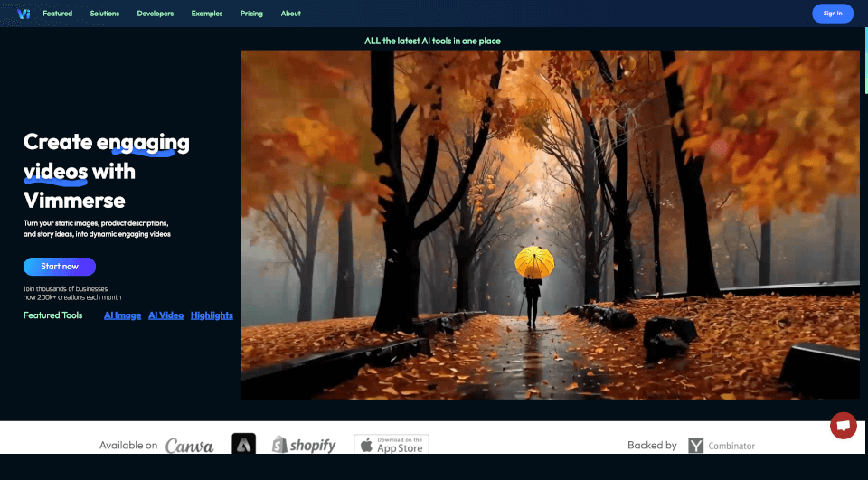Click the Y Combinator logo
The width and height of the screenshot is (868, 480).
click(722, 446)
